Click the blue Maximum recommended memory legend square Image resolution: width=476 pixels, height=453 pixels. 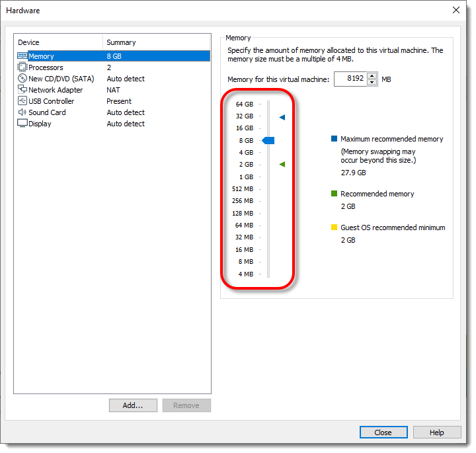click(x=334, y=139)
